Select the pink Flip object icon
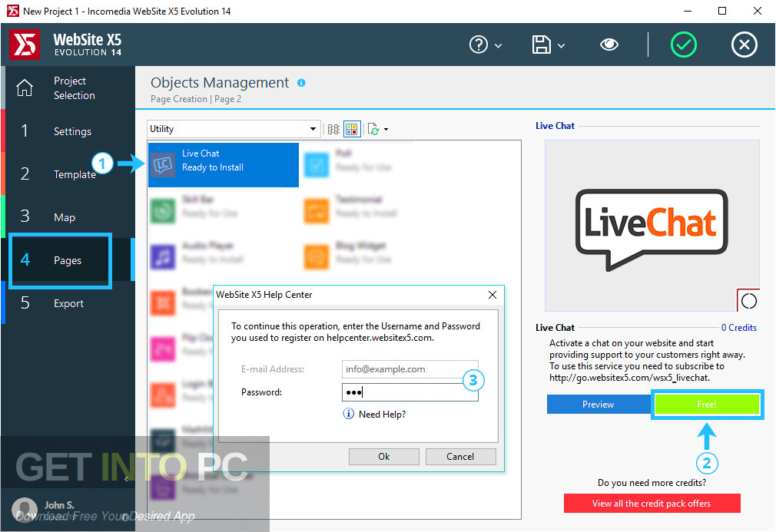 point(163,349)
